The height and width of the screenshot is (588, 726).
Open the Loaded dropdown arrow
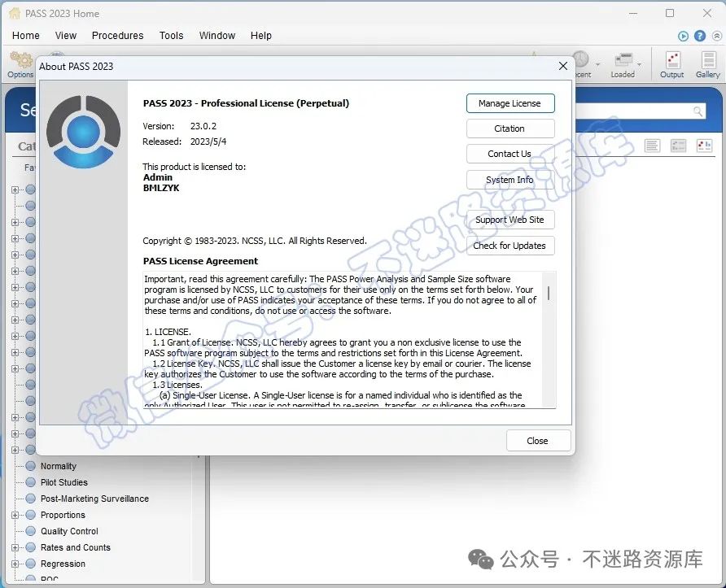pyautogui.click(x=640, y=64)
